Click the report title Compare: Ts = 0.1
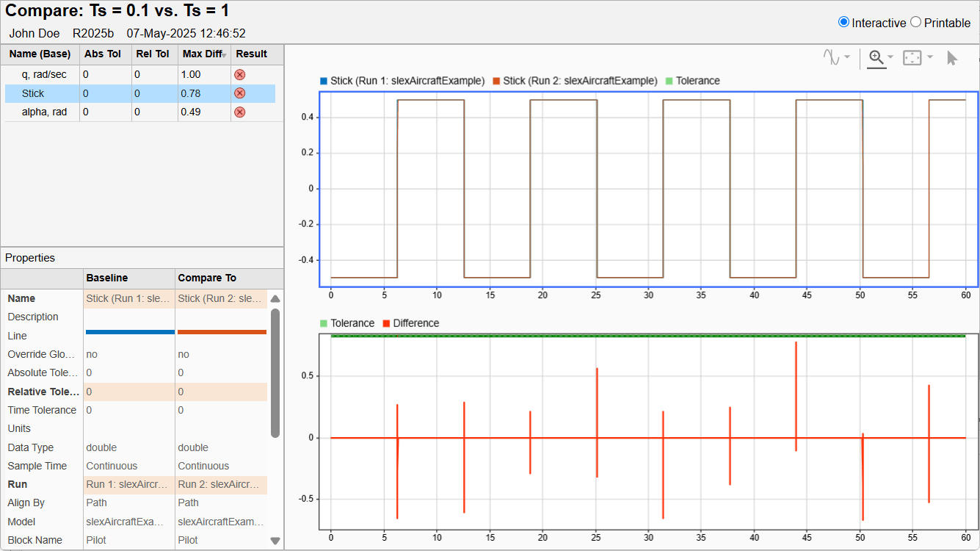The image size is (980, 551). pos(117,11)
